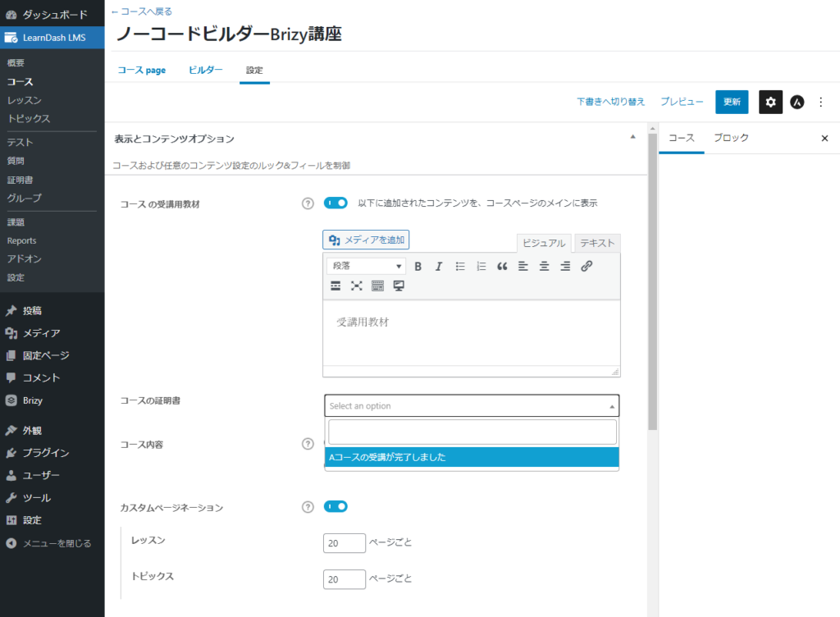
Task: Align editor text to the right
Action: pos(565,266)
